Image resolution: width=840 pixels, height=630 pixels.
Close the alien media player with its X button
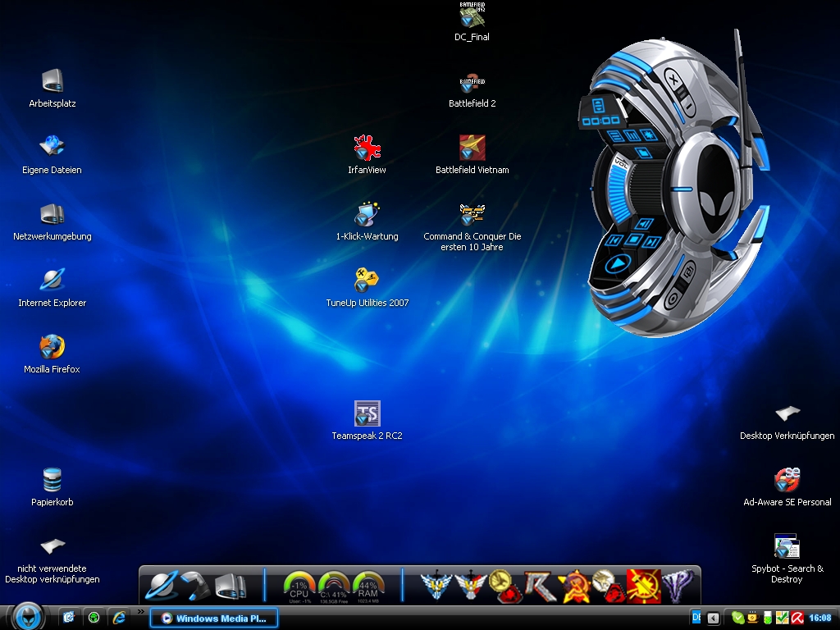[x=673, y=80]
